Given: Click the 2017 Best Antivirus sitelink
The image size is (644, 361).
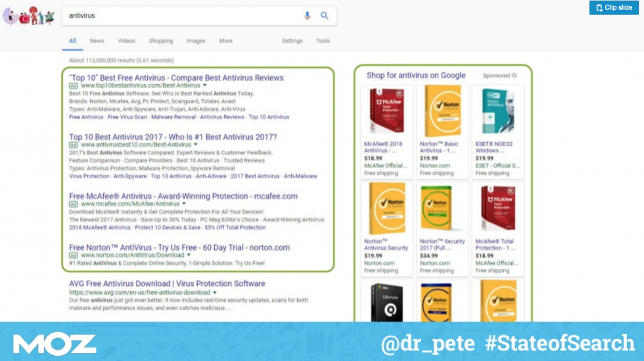Looking at the screenshot, I should 255,176.
